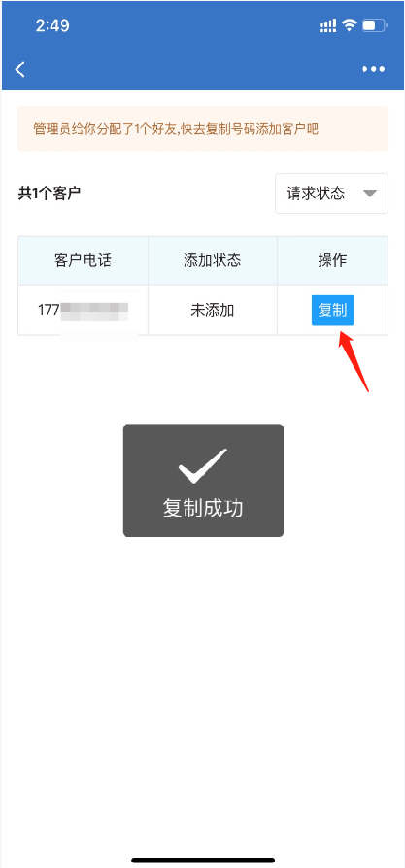
Task: Open the 请求状态 filter box
Action: (331, 193)
